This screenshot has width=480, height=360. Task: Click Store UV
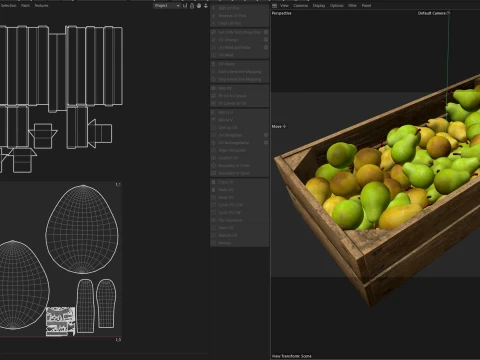[x=239, y=228]
